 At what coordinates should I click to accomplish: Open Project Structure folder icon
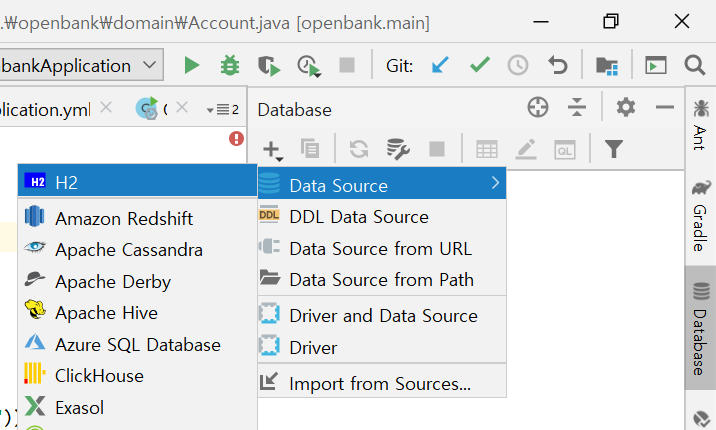pyautogui.click(x=607, y=66)
